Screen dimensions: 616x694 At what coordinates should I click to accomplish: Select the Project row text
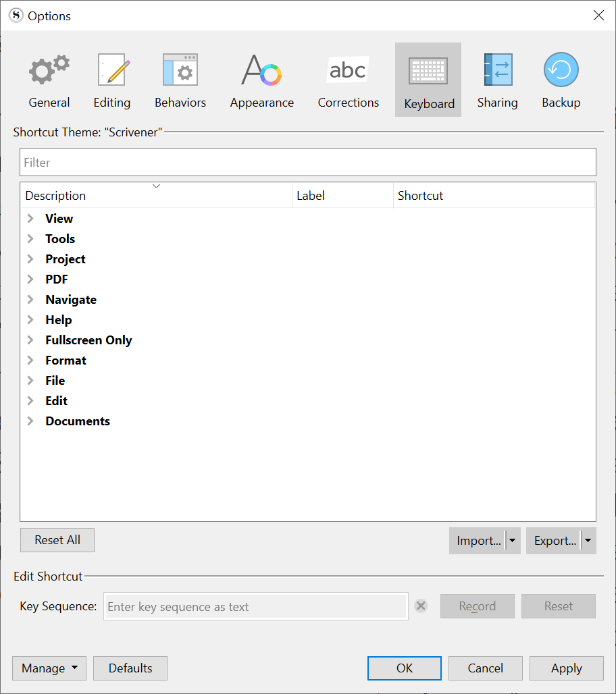65,259
